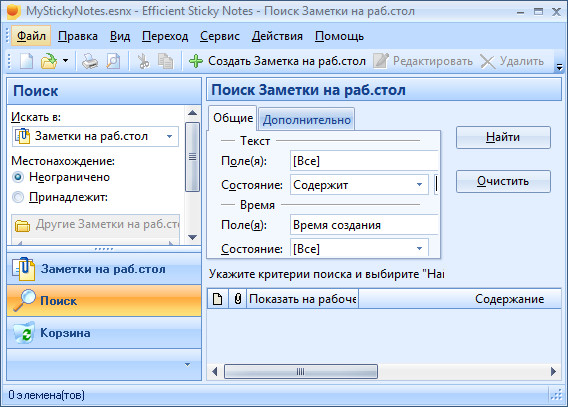This screenshot has width=568, height=407.
Task: Select the Принадлежит radio button
Action: tap(17, 197)
